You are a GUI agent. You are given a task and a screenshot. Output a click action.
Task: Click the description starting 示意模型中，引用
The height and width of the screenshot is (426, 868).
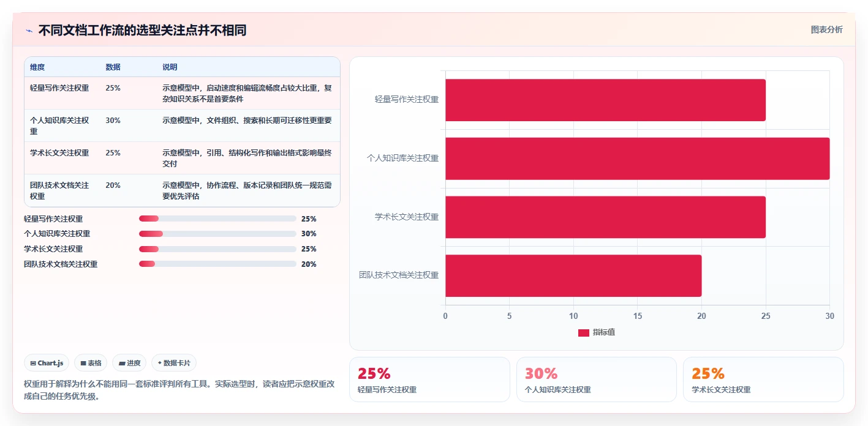(x=247, y=158)
